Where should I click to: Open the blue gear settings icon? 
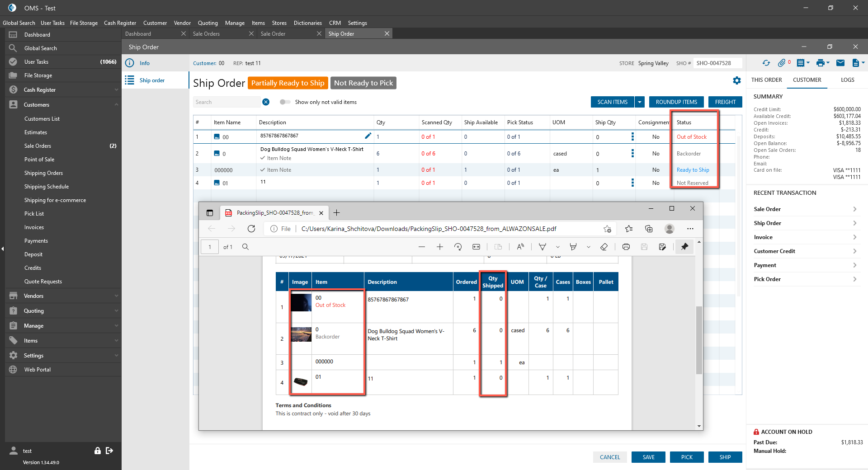[x=737, y=80]
